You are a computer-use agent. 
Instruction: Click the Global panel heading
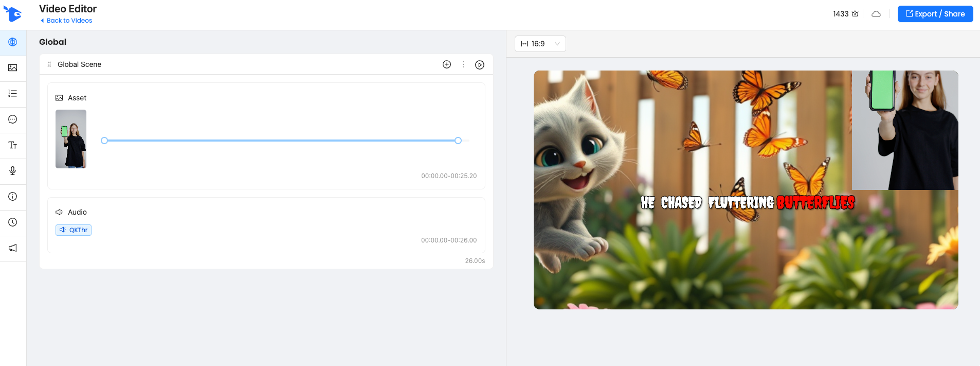(x=52, y=42)
